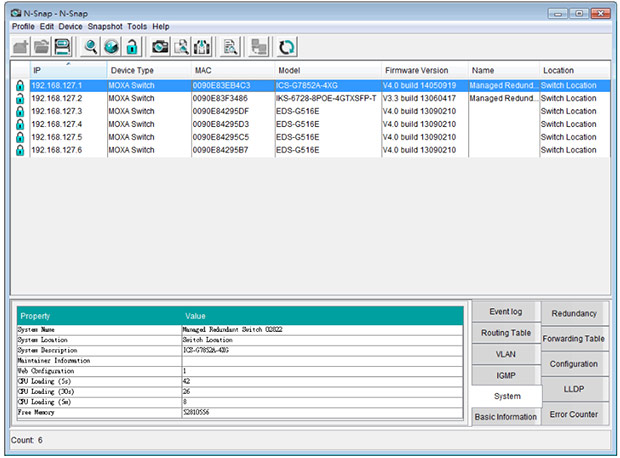Open the Error Counter tab

tap(574, 415)
